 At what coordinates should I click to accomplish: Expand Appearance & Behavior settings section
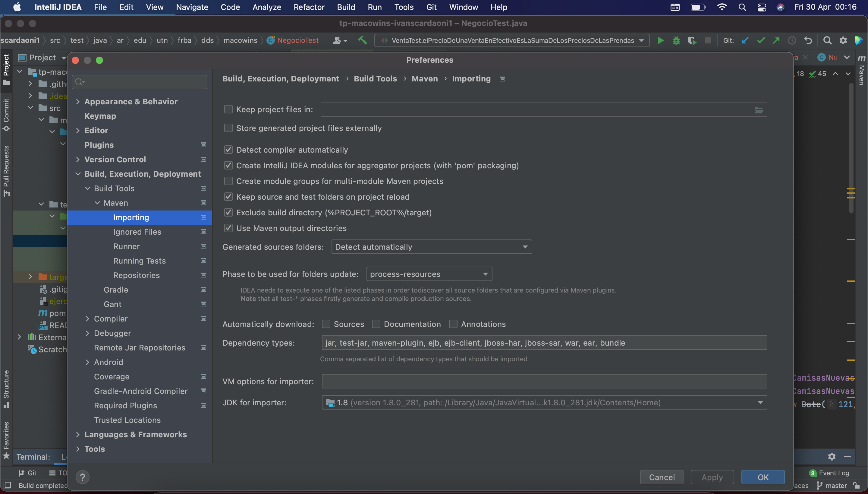[78, 101]
